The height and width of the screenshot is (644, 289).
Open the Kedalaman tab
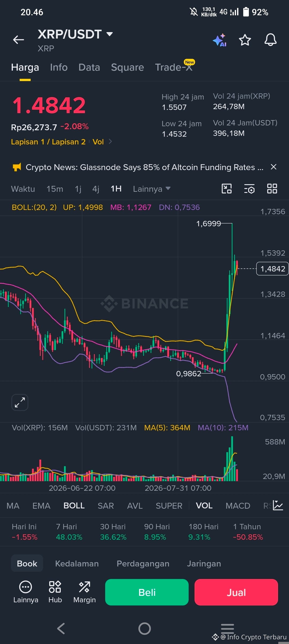point(77,563)
